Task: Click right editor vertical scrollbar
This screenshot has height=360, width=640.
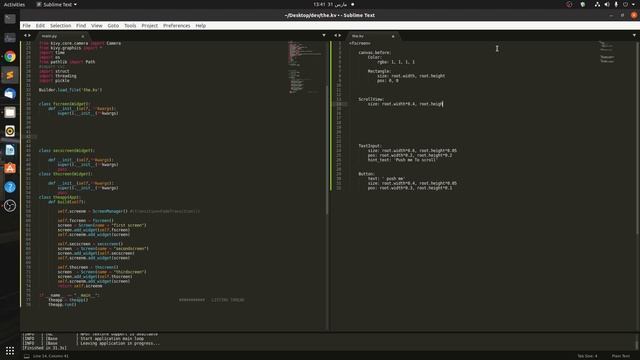Action: click(637, 137)
